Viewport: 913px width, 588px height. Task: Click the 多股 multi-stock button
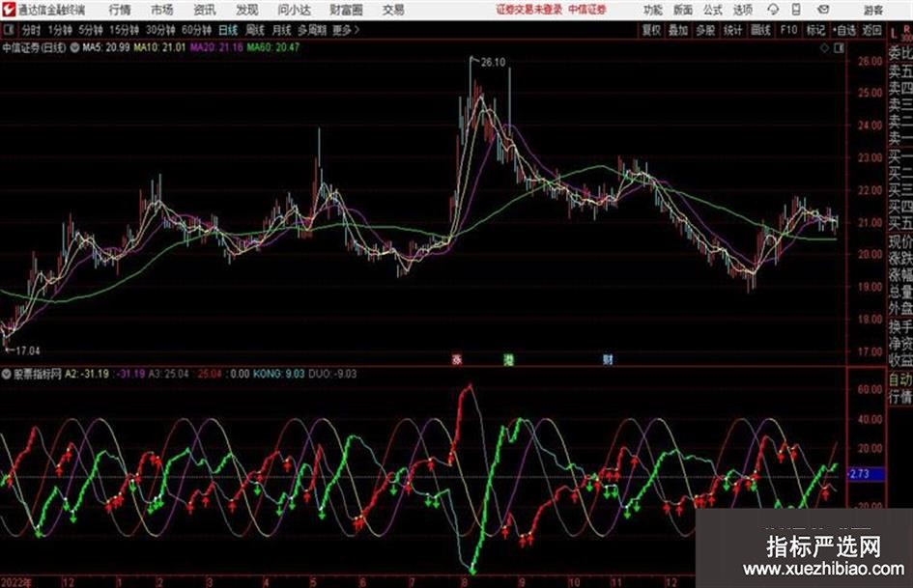pyautogui.click(x=705, y=30)
